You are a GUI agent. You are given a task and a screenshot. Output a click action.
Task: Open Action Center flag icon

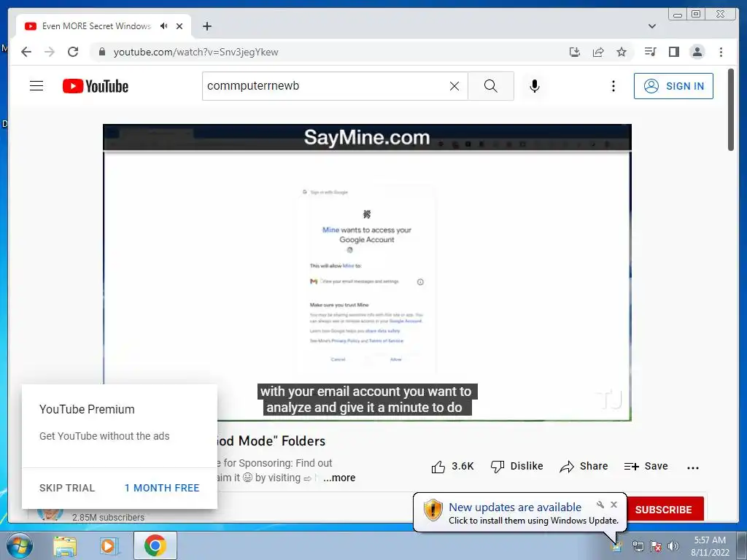(x=656, y=546)
